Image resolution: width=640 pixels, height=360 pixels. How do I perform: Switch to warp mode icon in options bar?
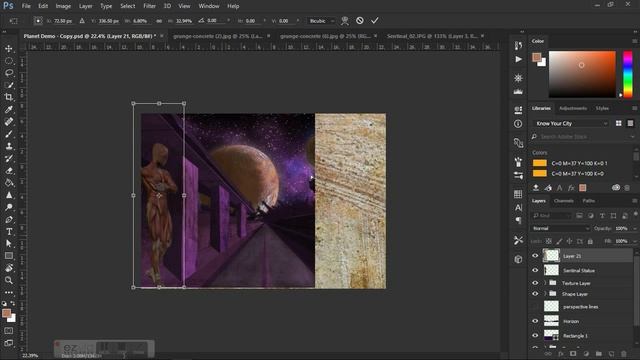coord(345,20)
